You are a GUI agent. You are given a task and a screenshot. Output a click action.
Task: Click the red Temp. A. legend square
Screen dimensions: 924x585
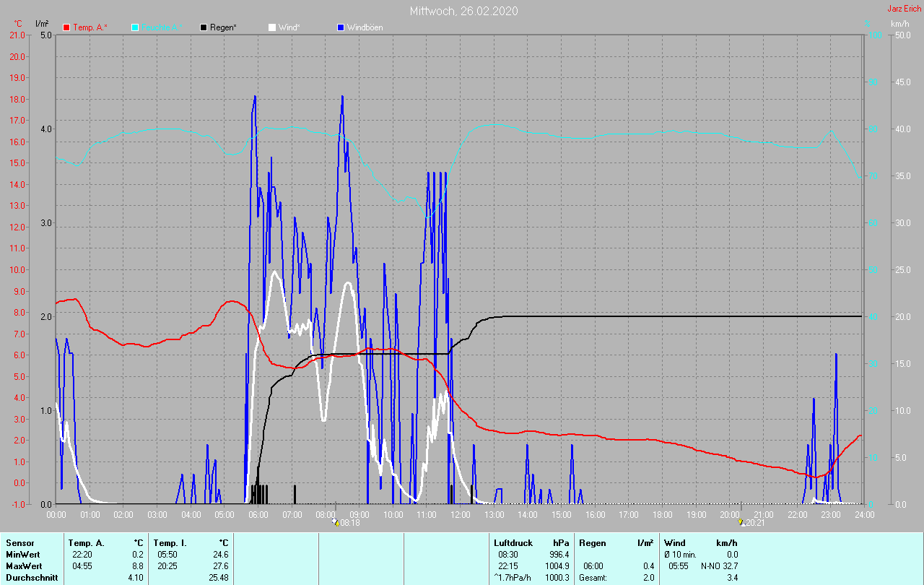click(x=67, y=27)
